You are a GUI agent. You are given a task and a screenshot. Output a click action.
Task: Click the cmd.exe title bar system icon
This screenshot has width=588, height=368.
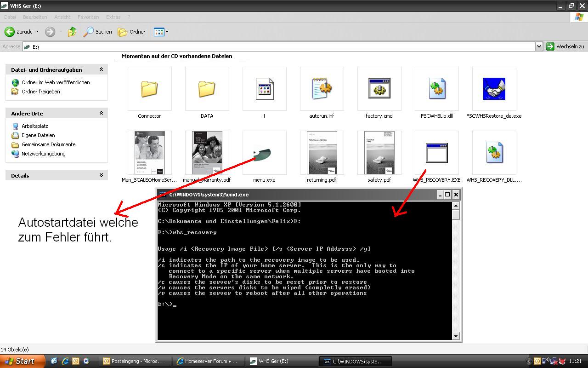163,195
